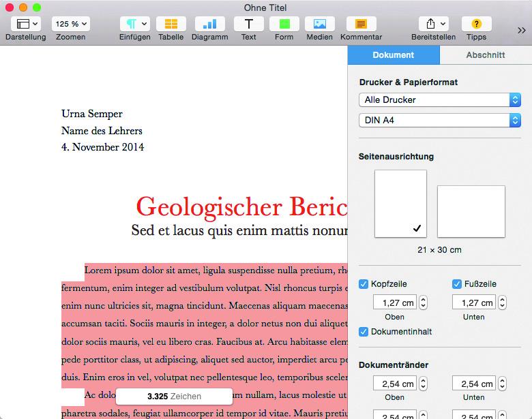Toggle the Kopfzeile checkbox

coord(364,284)
